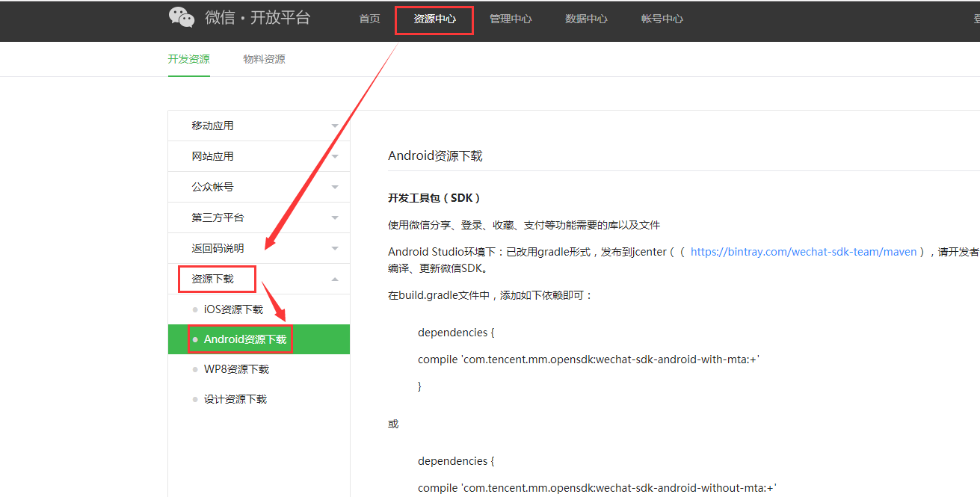The image size is (980, 497).
Task: Click the 开发工具包（SDK） heading
Action: click(434, 198)
